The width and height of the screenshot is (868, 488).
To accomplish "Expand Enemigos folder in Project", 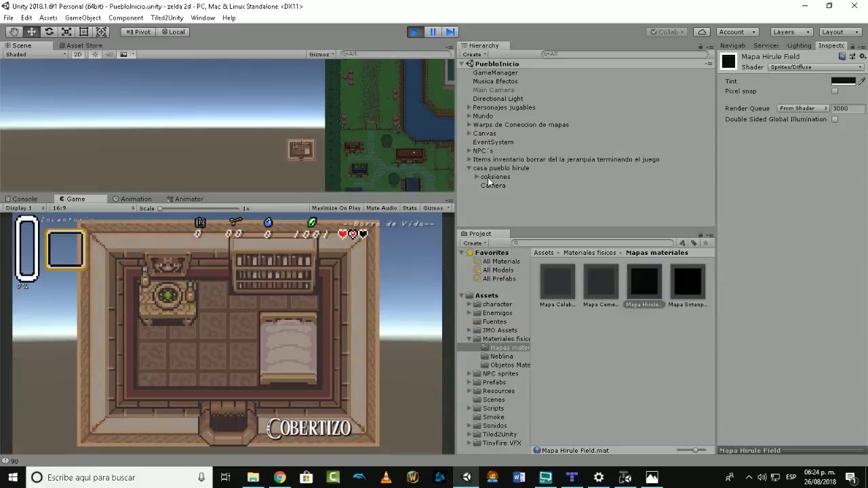I will coord(469,313).
